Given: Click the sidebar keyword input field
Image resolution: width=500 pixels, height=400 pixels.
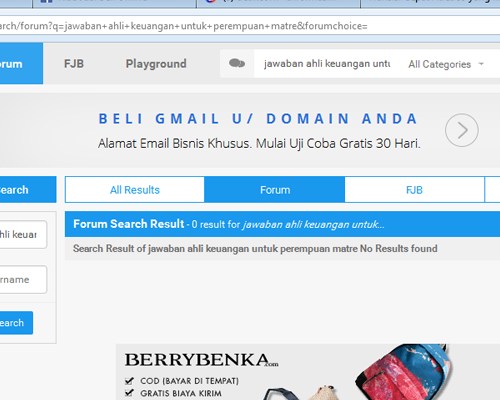Looking at the screenshot, I should click(x=23, y=234).
